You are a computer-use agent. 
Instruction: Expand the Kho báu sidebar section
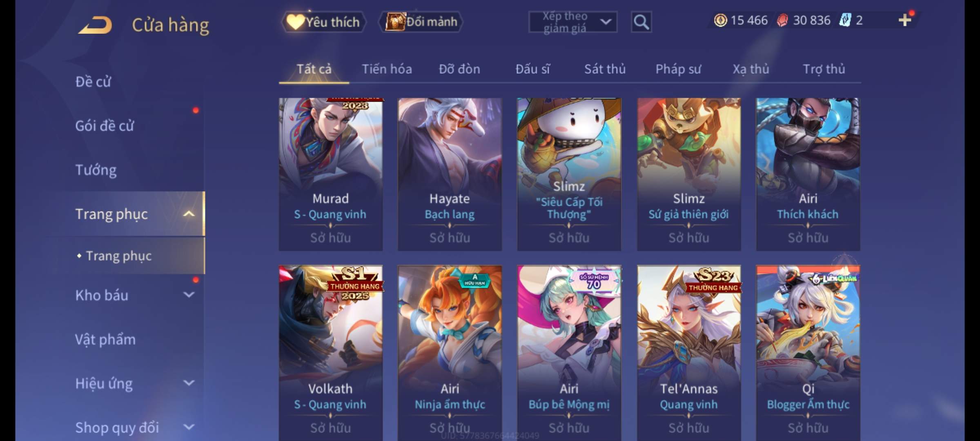(x=189, y=295)
